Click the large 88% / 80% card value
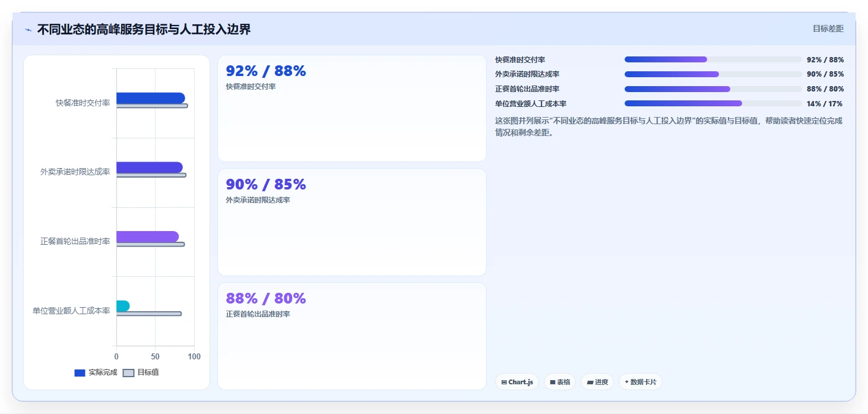Screen dimensions: 868x414 click(x=266, y=299)
